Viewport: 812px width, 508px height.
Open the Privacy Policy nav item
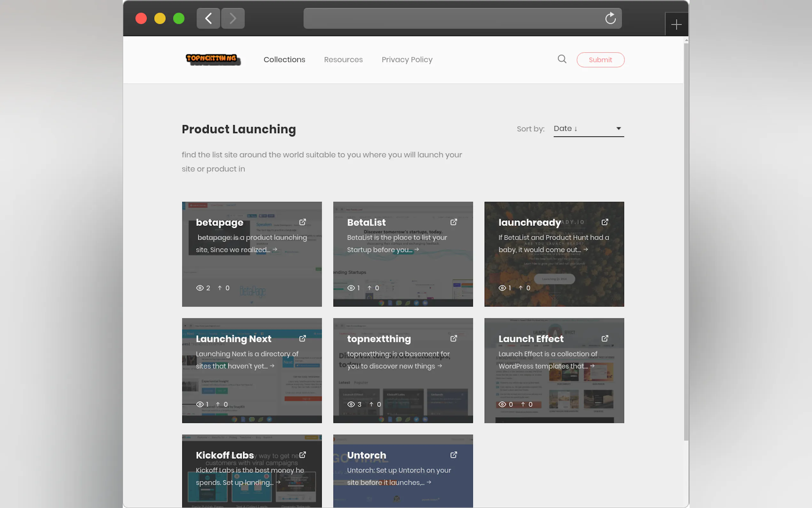[x=407, y=60]
